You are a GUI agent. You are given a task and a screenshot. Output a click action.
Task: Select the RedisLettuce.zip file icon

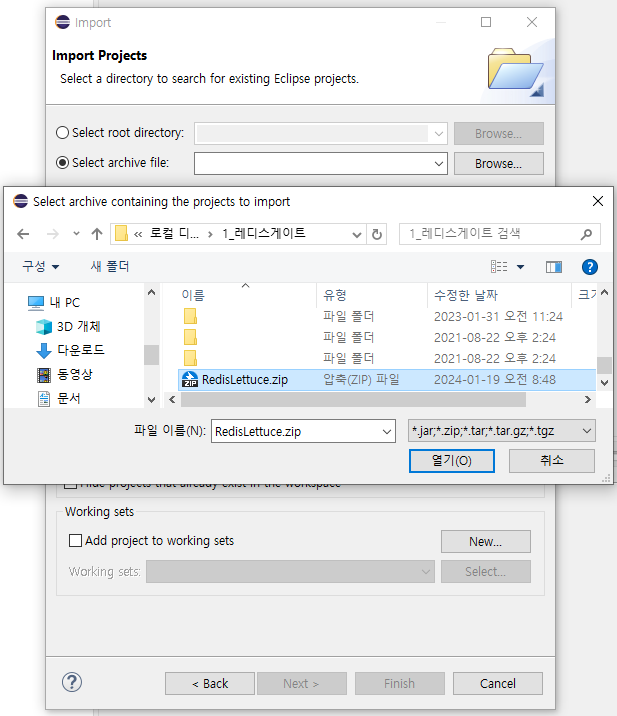coord(189,380)
